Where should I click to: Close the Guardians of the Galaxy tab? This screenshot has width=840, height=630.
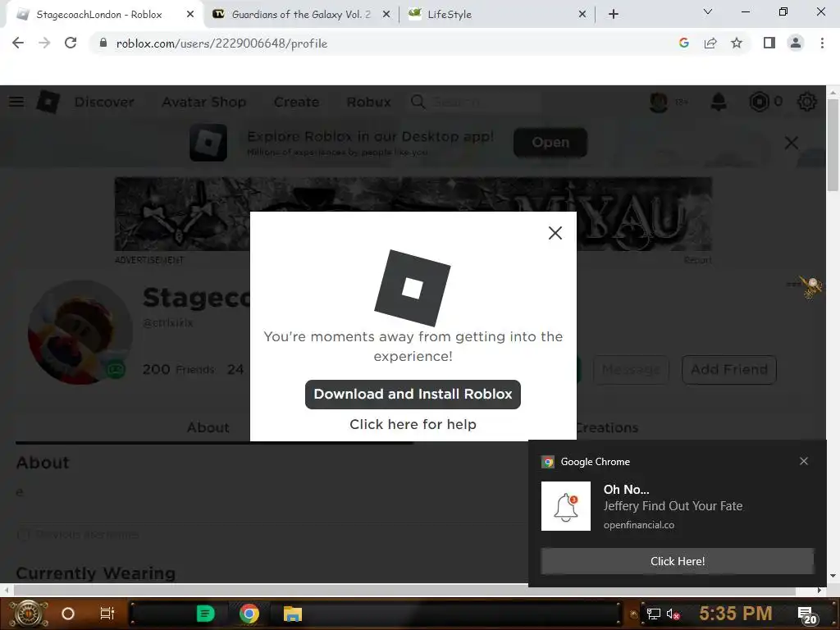point(386,15)
